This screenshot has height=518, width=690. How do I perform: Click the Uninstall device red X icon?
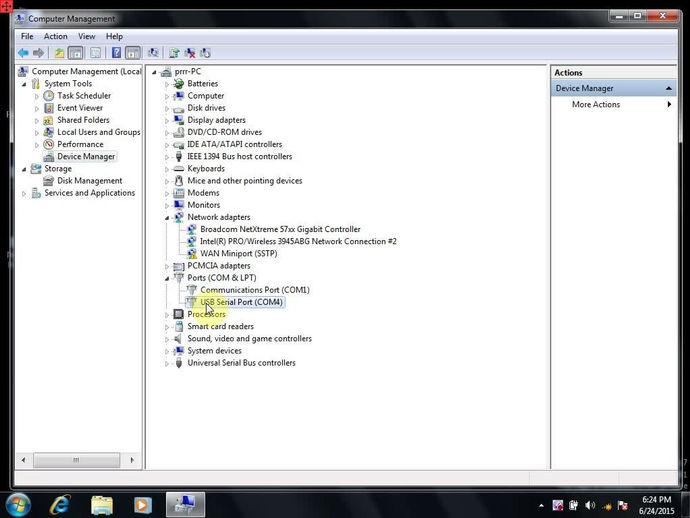coord(190,53)
